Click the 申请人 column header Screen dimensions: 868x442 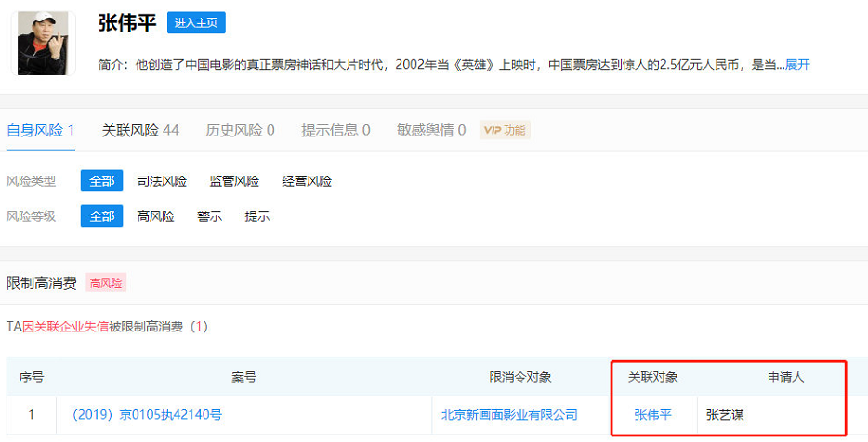click(785, 377)
